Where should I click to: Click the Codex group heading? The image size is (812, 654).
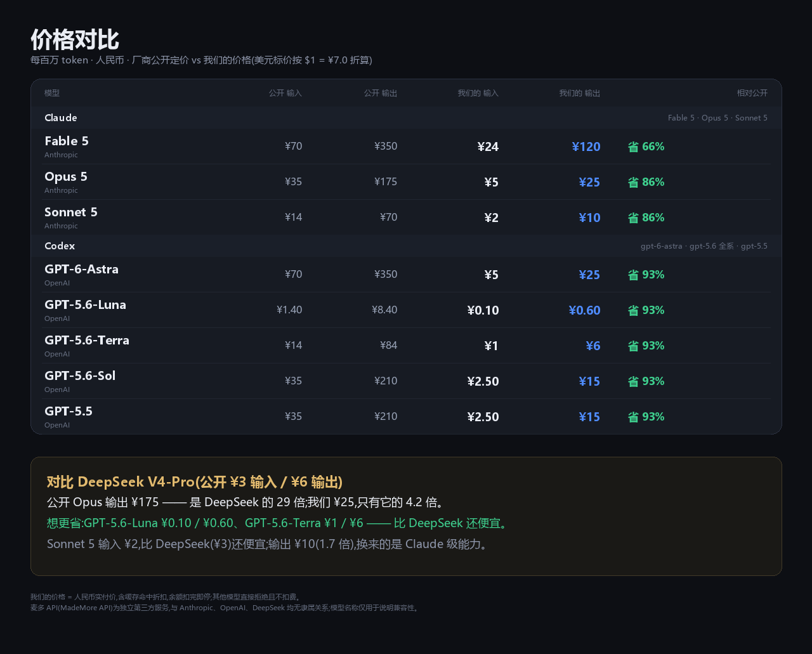click(x=60, y=246)
